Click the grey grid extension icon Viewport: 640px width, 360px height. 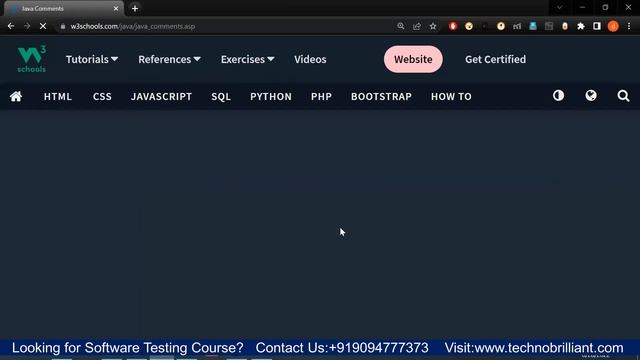coord(549,26)
